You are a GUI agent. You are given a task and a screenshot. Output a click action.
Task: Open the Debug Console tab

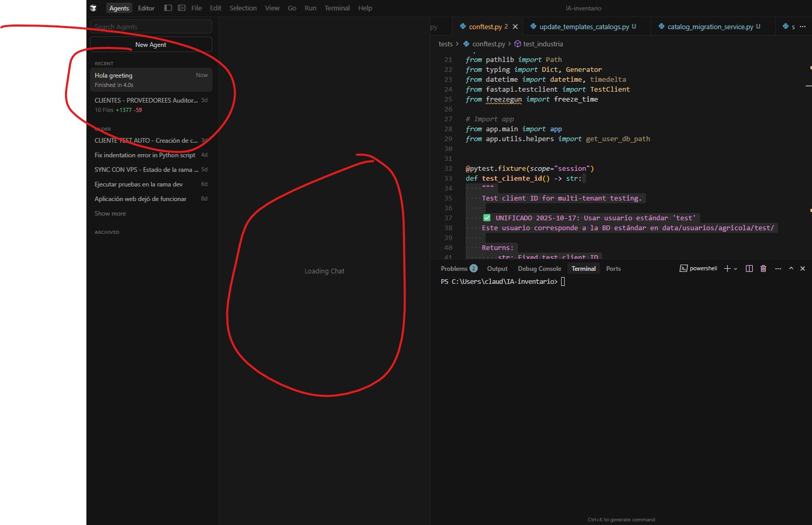pos(539,269)
